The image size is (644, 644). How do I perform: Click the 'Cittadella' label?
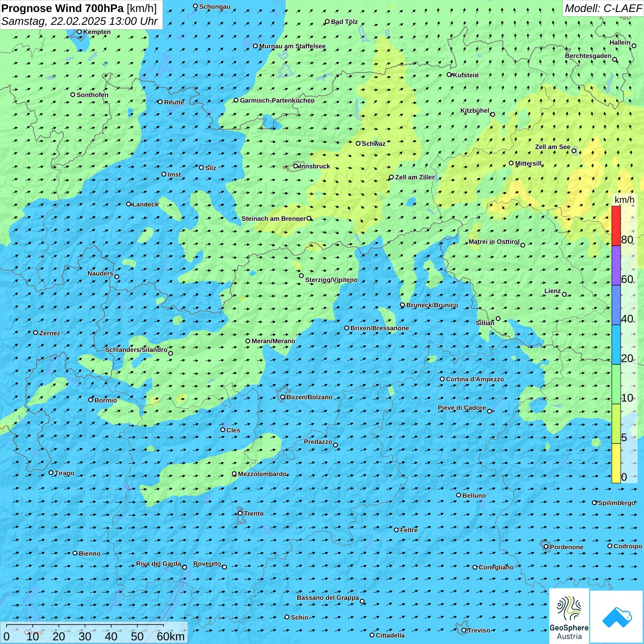(391, 635)
